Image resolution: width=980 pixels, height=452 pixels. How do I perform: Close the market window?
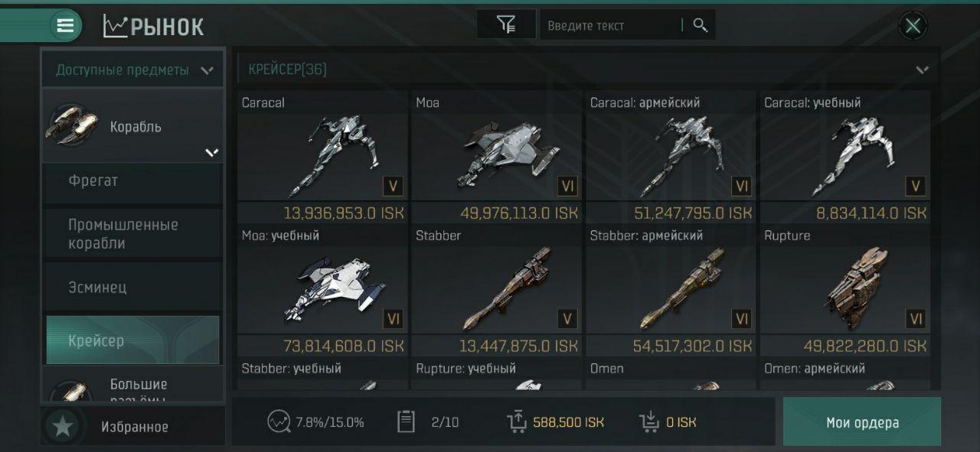pos(912,26)
